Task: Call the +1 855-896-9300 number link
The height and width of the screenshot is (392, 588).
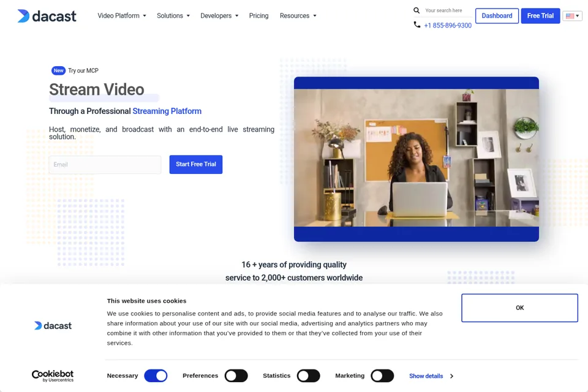Action: (448, 26)
